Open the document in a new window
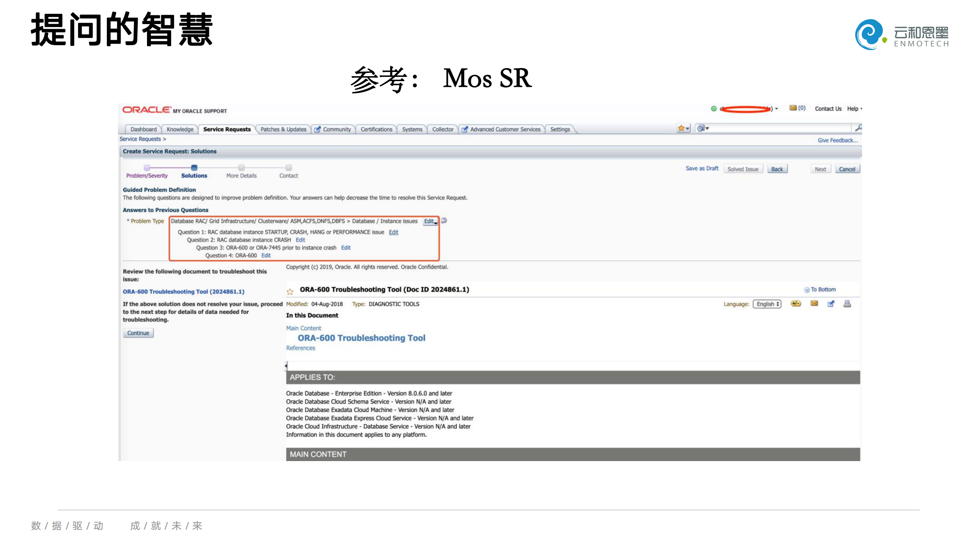 click(831, 304)
